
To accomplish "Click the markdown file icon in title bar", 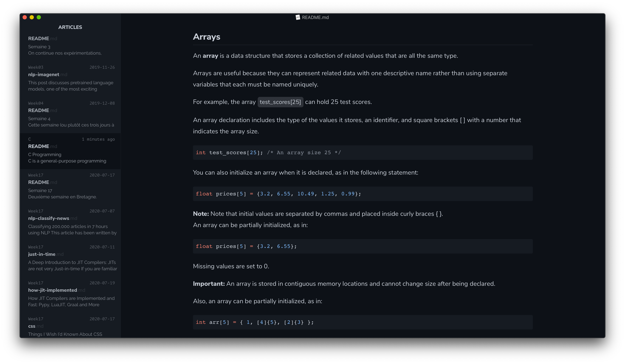I will (x=298, y=17).
